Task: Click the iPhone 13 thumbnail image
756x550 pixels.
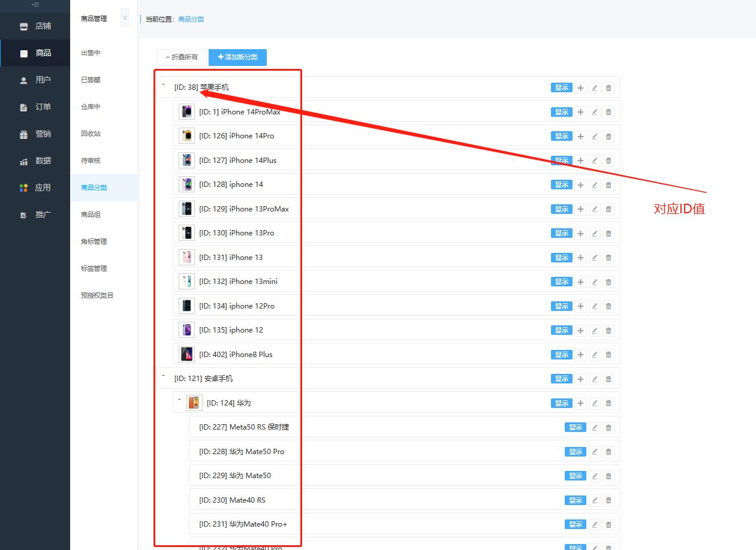Action: (x=186, y=258)
